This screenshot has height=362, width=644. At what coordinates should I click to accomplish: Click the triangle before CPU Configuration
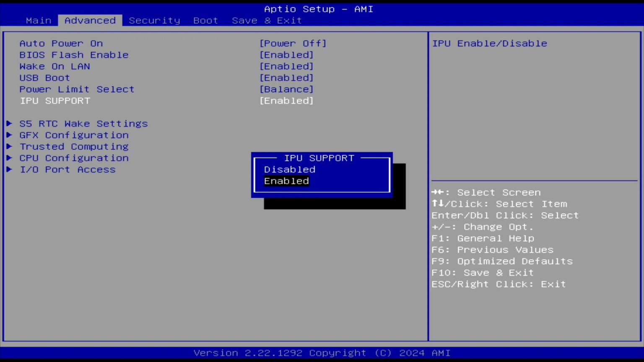tap(9, 158)
